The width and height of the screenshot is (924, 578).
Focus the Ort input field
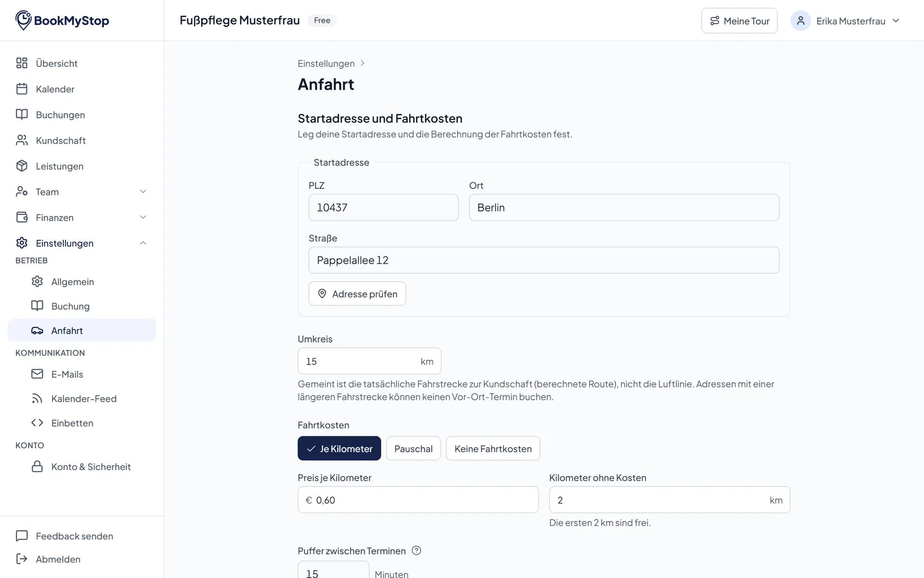[x=624, y=208]
